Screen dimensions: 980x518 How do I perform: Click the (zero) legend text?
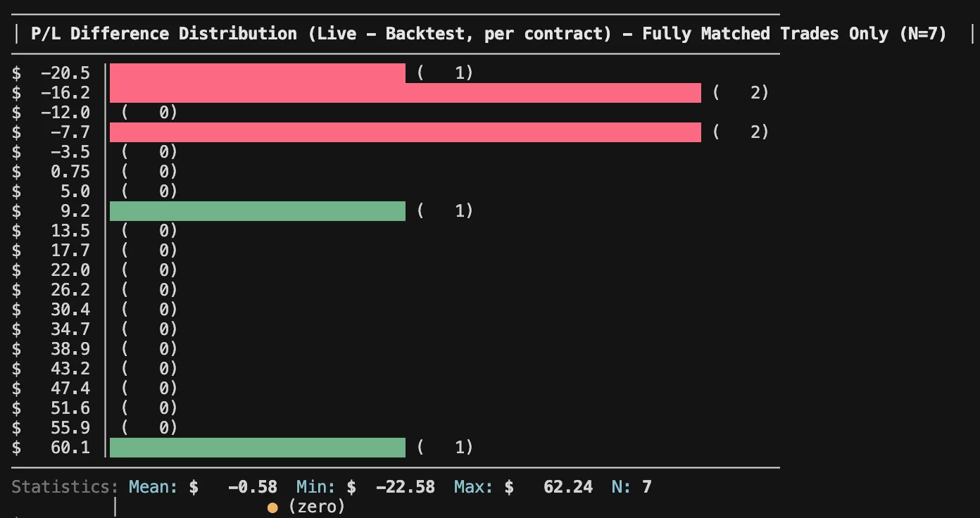pos(317,507)
